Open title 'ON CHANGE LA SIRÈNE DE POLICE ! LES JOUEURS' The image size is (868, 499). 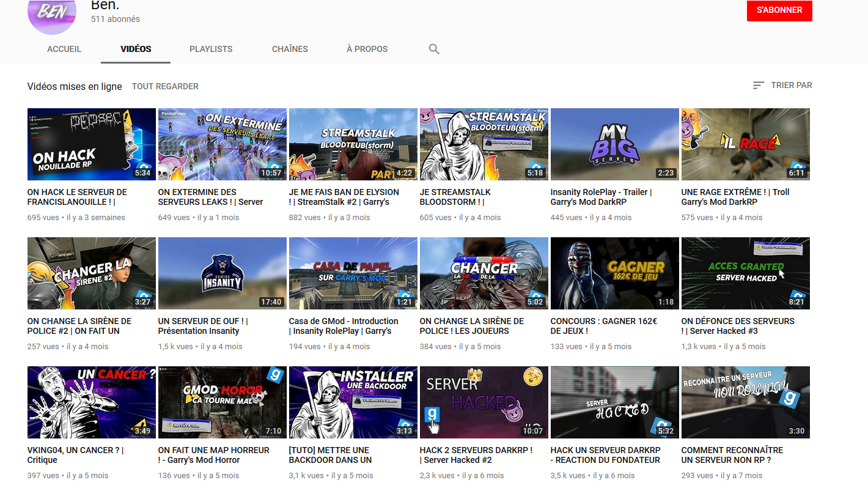[x=472, y=326]
